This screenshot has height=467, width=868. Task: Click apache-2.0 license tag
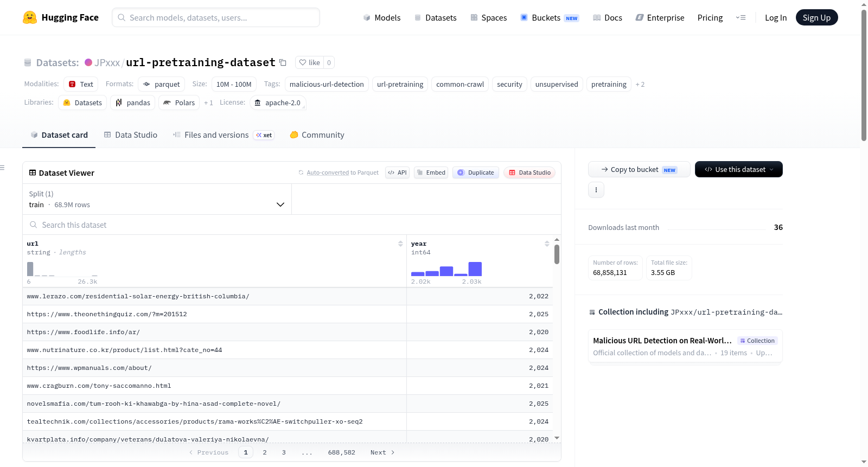coord(278,103)
